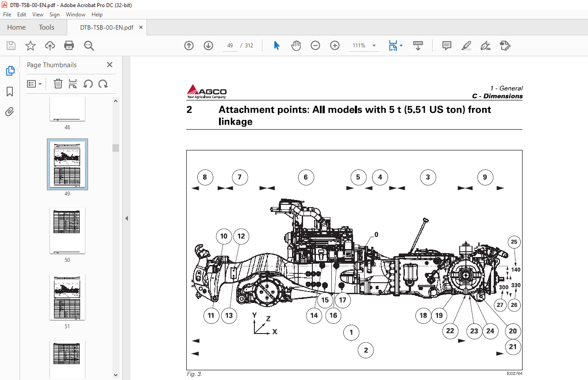588x380 pixels.
Task: Click the thumbnails scrollbar up arrow
Action: (116, 101)
